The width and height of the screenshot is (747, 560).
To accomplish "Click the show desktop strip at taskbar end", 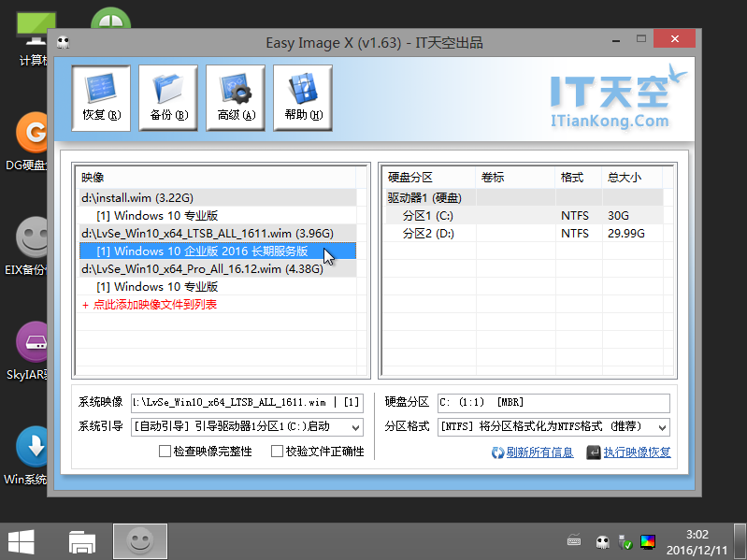I will pyautogui.click(x=740, y=541).
